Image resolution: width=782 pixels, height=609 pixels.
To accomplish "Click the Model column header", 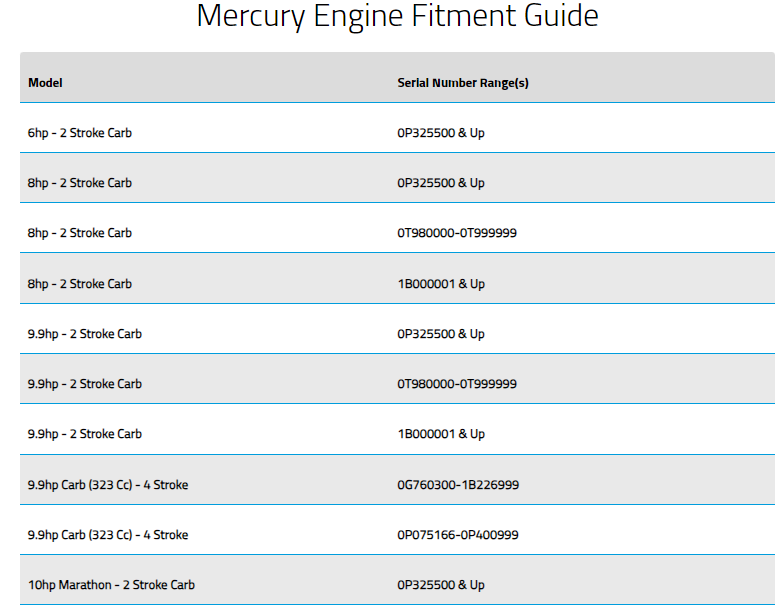I will click(45, 83).
